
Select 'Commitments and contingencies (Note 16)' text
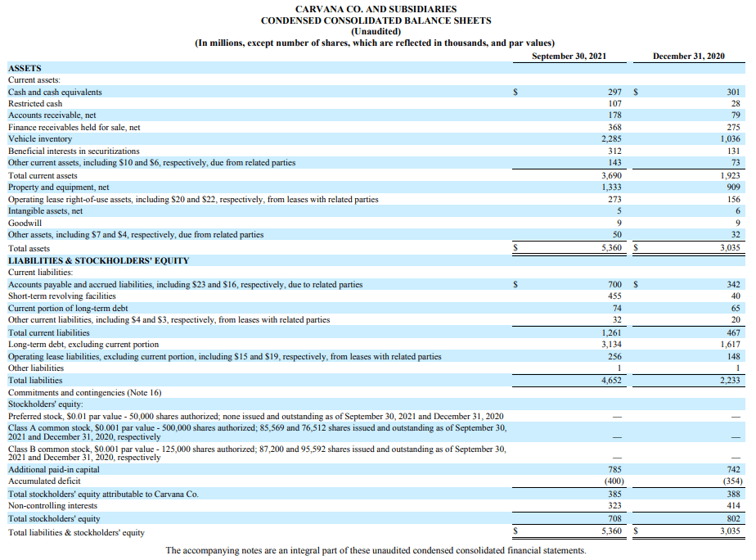coord(85,393)
